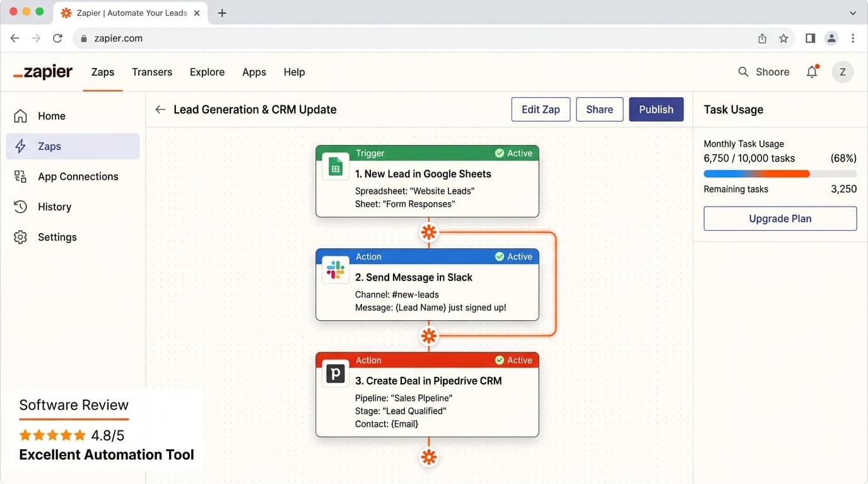The height and width of the screenshot is (484, 868).
Task: Close the Zapier browser tab
Action: [197, 13]
